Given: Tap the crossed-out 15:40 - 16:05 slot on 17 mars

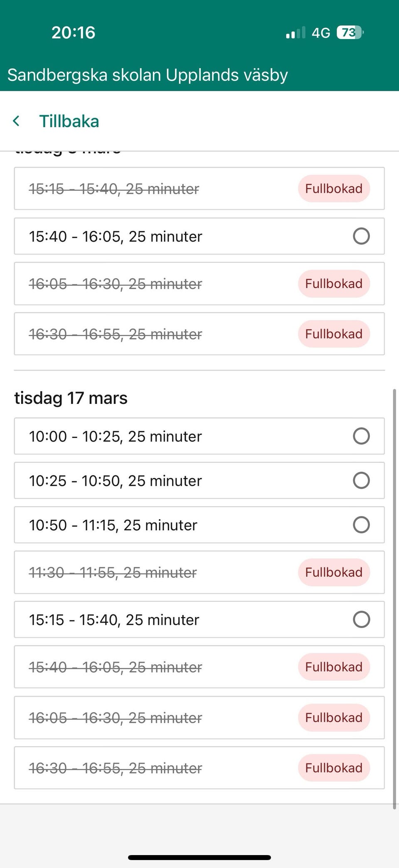Looking at the screenshot, I should tap(116, 667).
